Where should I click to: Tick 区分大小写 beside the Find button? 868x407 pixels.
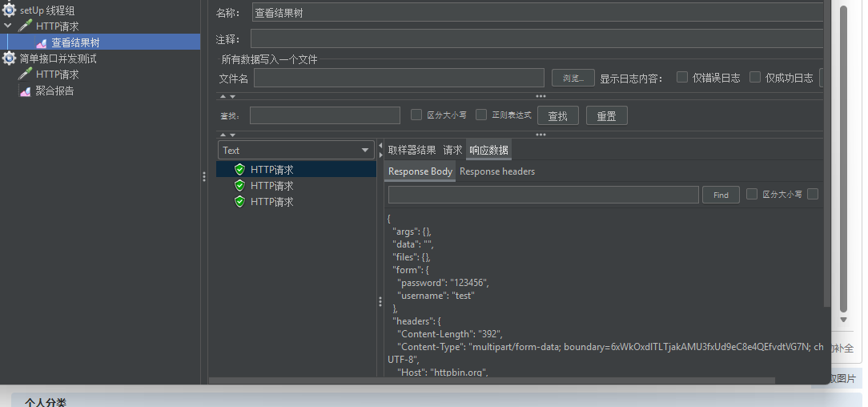(x=752, y=194)
